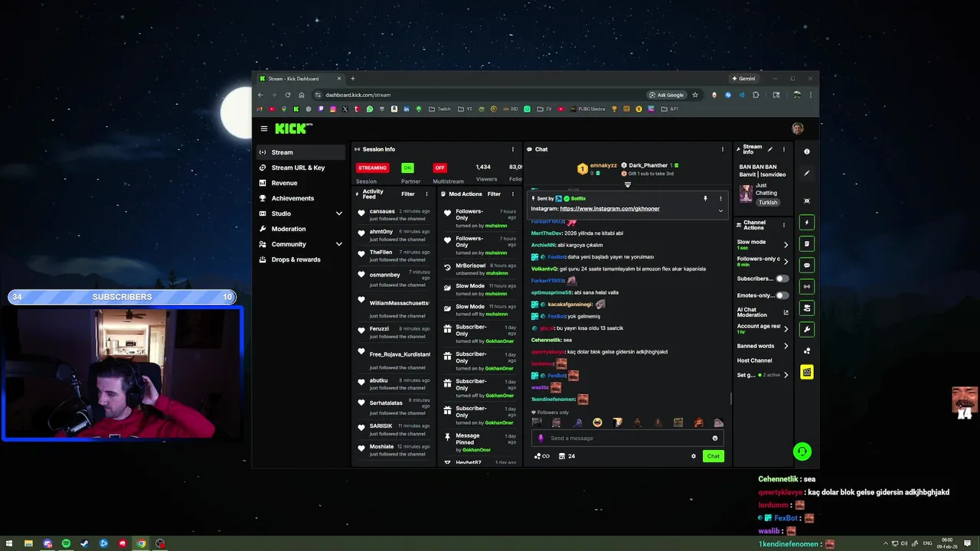Toggle Subscribers-only chat switch

click(782, 279)
